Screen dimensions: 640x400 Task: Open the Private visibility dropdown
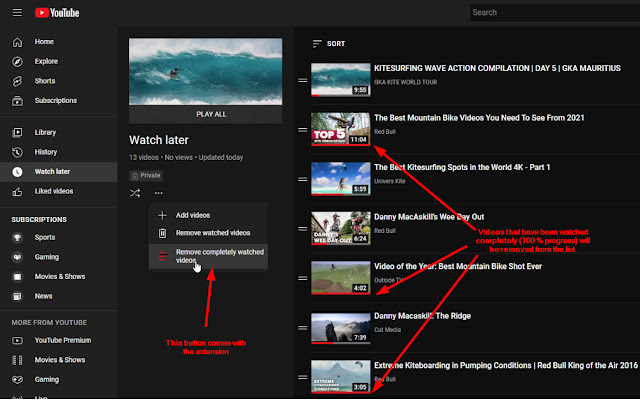(146, 176)
